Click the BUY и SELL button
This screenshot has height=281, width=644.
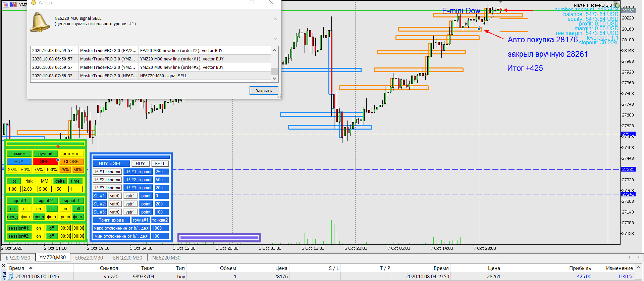(111, 163)
